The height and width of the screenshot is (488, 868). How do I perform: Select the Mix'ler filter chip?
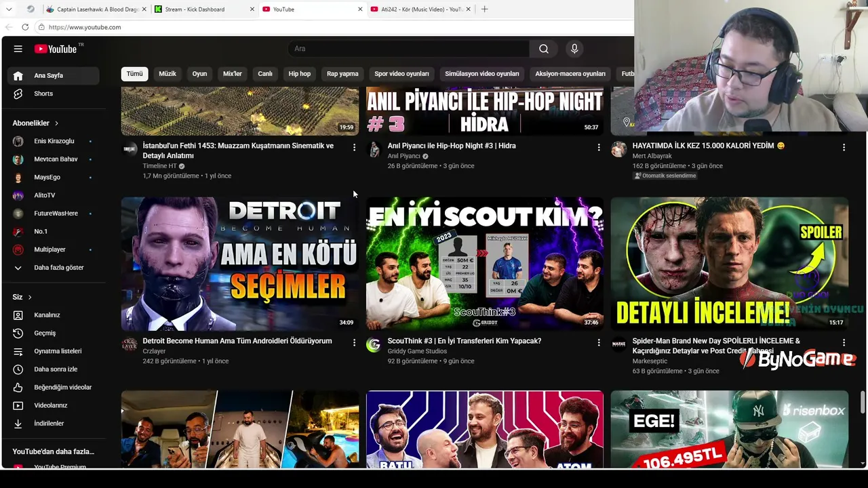coord(233,74)
